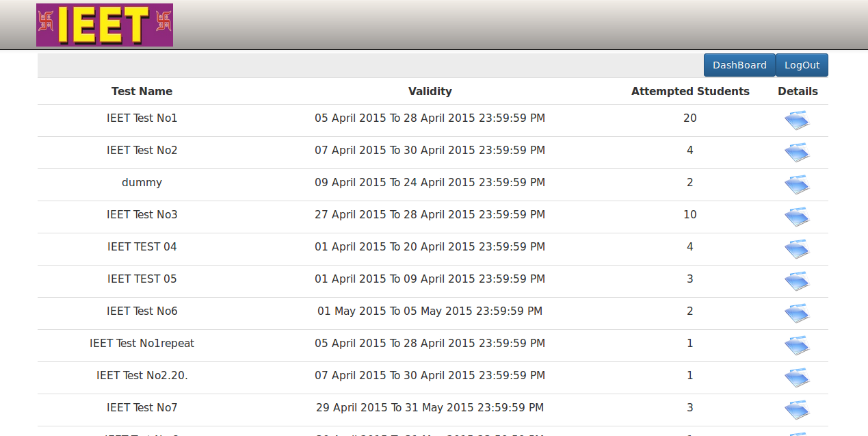Click the Test Name column header
The height and width of the screenshot is (436, 868).
[x=142, y=92]
